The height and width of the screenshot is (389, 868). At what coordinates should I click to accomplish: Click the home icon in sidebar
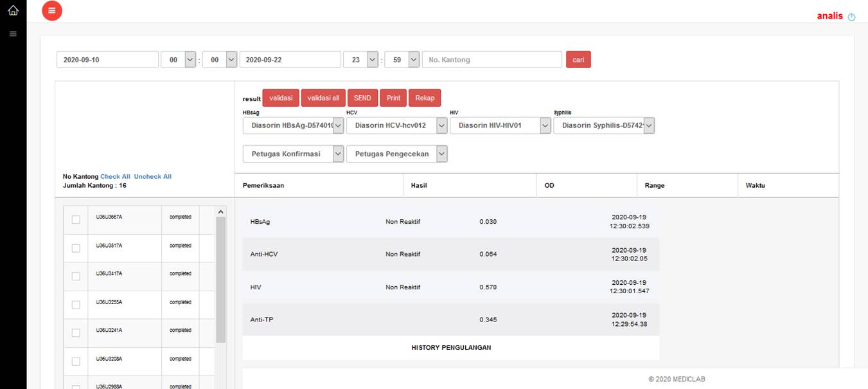(x=13, y=11)
